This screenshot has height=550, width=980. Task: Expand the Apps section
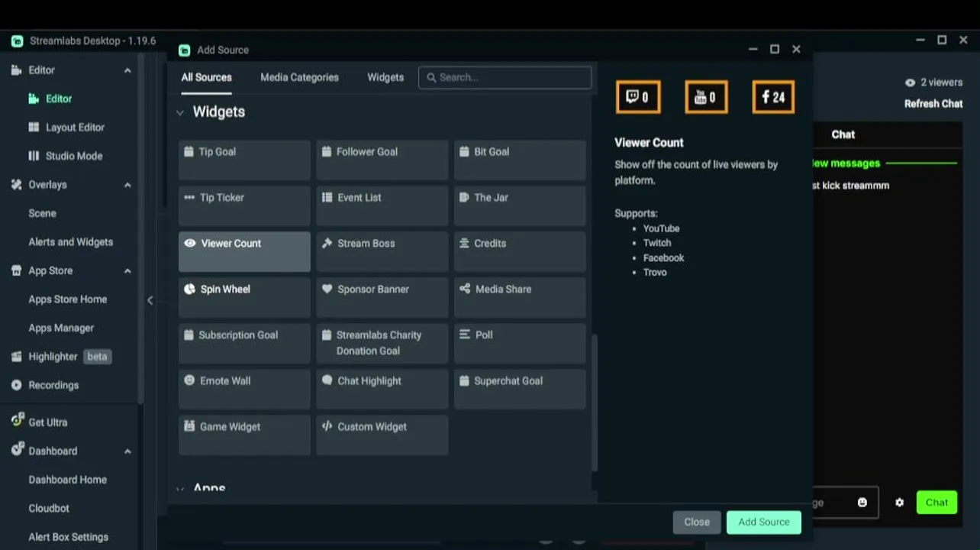(180, 489)
